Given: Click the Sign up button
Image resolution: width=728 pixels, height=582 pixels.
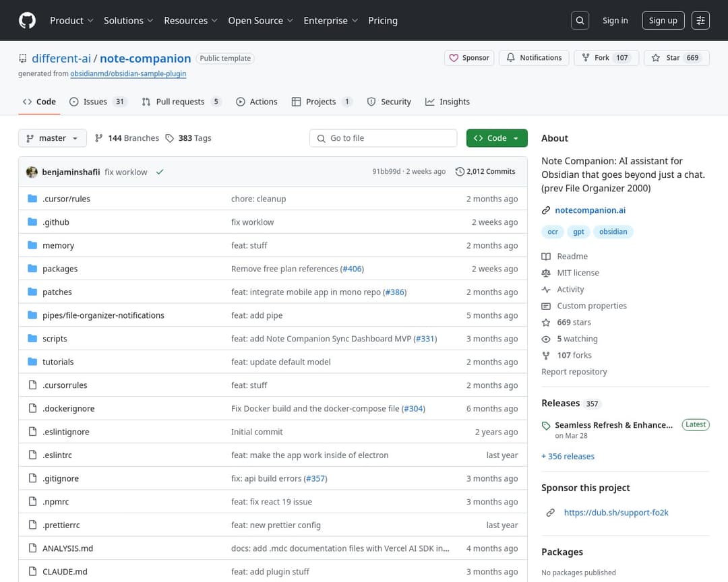Looking at the screenshot, I should point(663,20).
